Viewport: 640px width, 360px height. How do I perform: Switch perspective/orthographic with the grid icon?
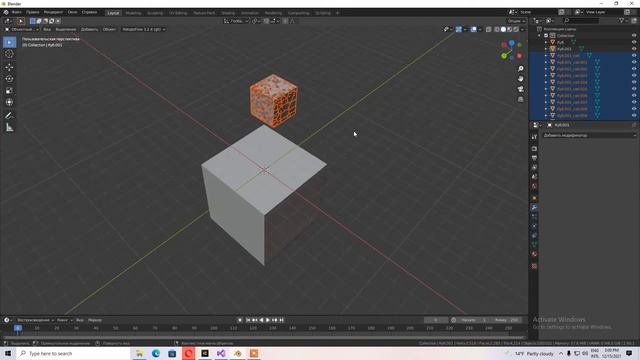[x=520, y=99]
